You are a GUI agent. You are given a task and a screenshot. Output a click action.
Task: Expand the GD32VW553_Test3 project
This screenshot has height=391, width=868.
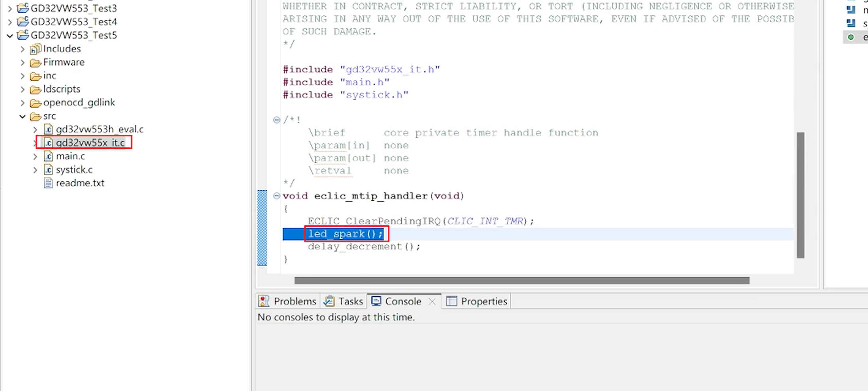point(10,8)
